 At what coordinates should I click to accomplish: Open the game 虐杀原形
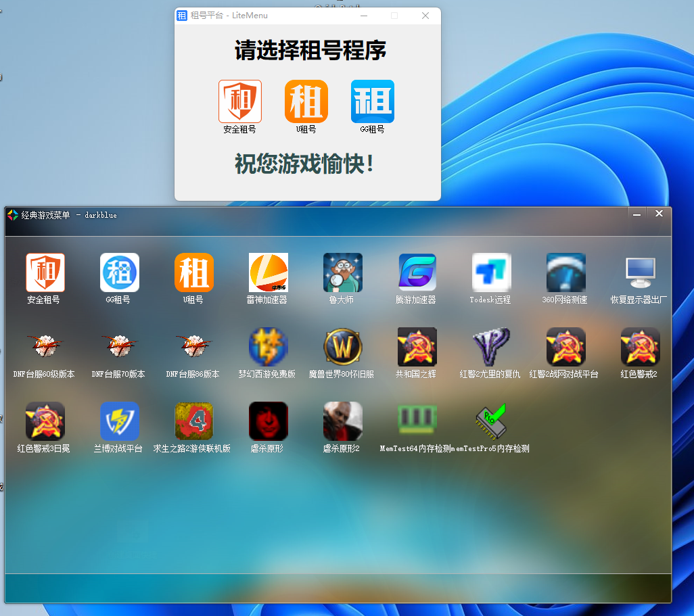pos(269,421)
